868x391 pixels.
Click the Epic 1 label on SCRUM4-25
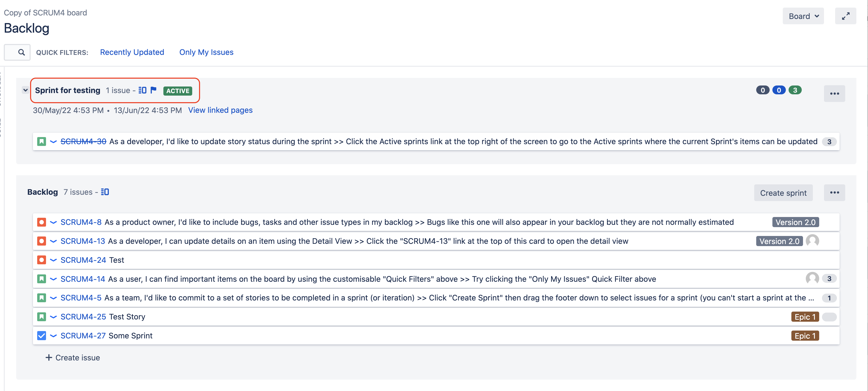(x=805, y=317)
